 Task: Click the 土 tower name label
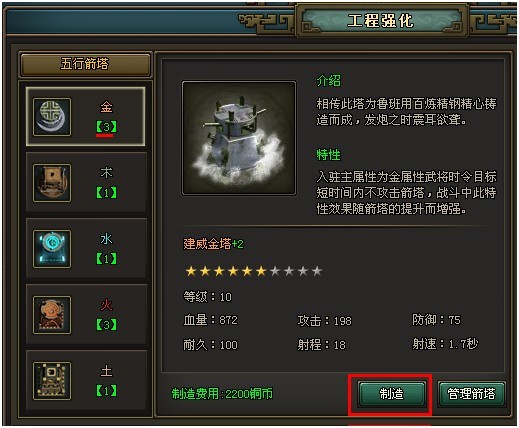click(106, 371)
